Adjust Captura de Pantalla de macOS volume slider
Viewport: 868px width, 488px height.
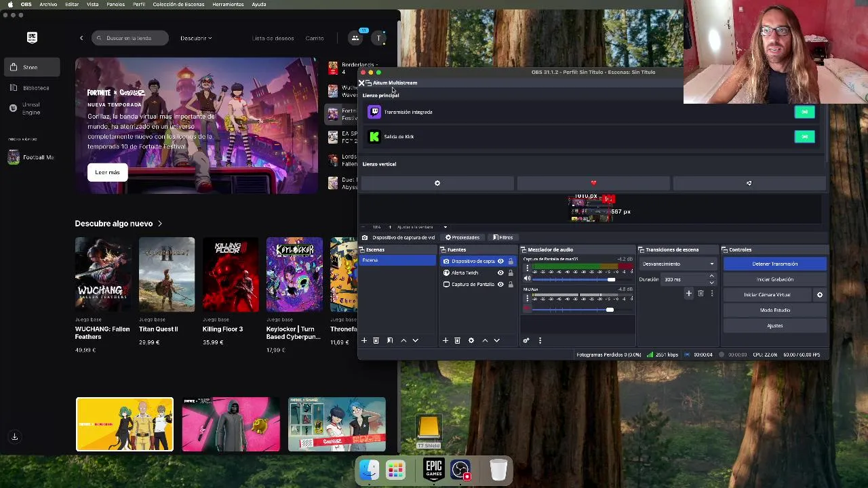click(x=583, y=279)
